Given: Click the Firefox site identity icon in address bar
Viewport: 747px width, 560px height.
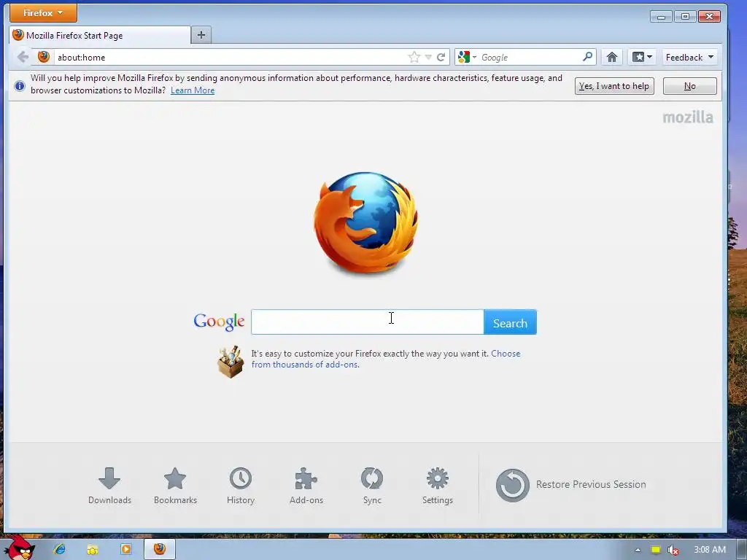Looking at the screenshot, I should coord(44,57).
